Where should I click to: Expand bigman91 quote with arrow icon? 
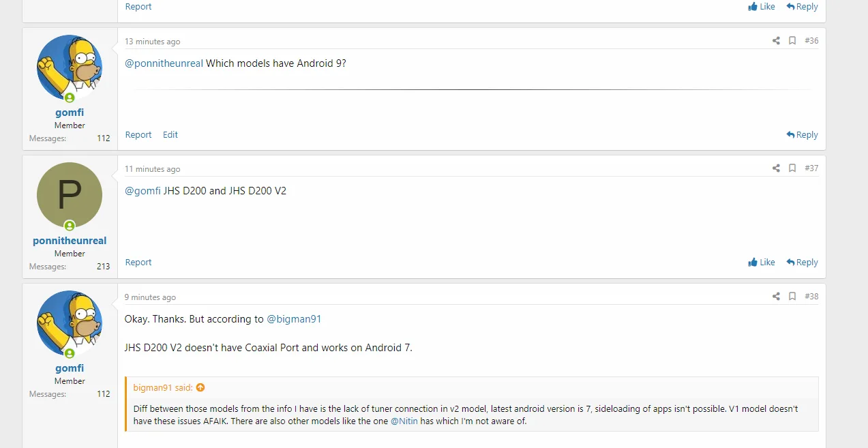(200, 388)
